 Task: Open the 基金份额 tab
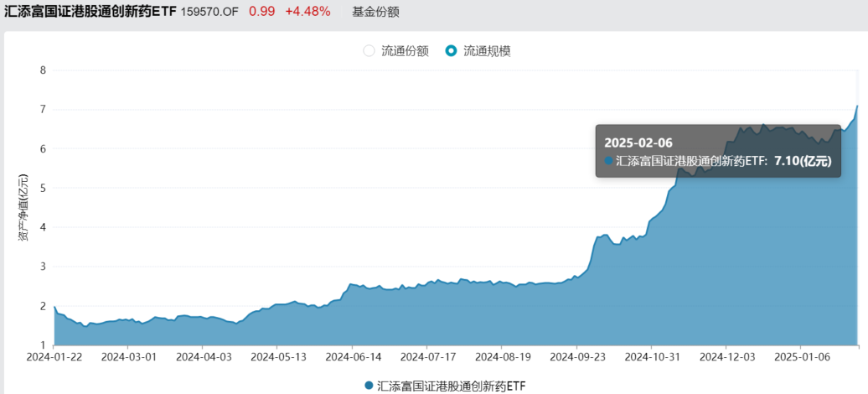(375, 12)
